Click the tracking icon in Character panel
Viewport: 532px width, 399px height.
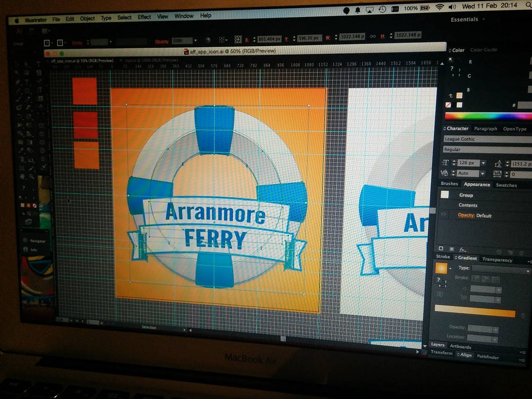(497, 174)
